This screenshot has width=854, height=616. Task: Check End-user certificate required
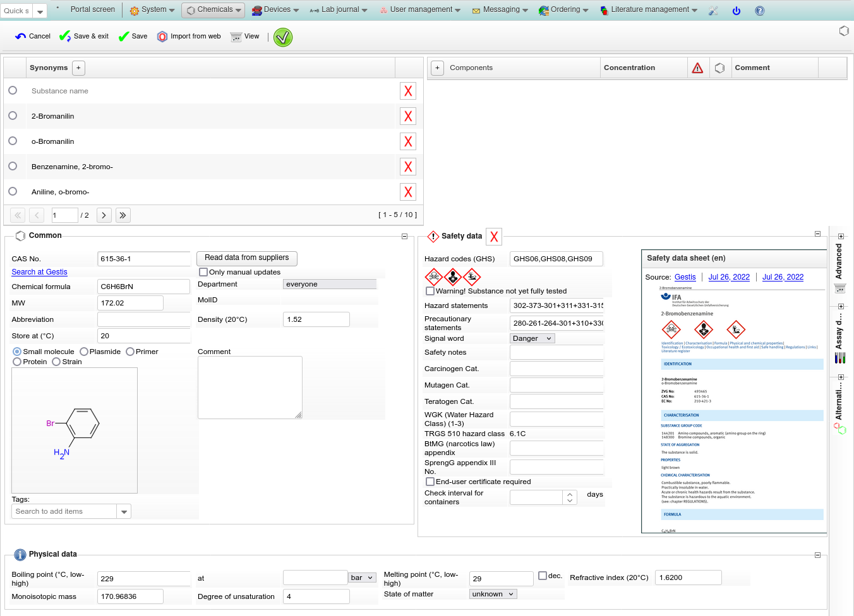[x=430, y=482]
